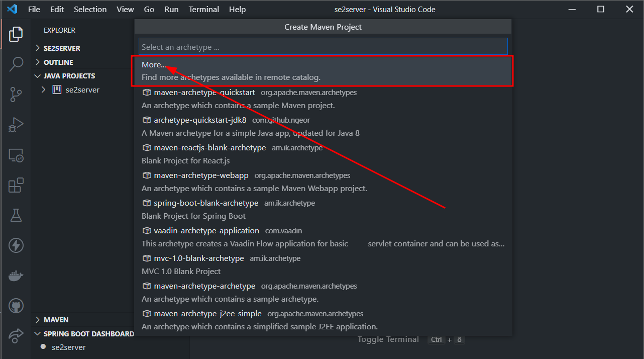This screenshot has height=359, width=644.
Task: Minimize the VS Code window
Action: point(572,9)
